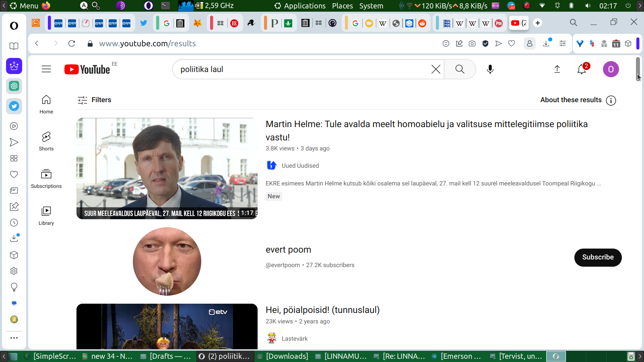The height and width of the screenshot is (362, 644).
Task: Open the Filters option for results
Action: [x=95, y=100]
